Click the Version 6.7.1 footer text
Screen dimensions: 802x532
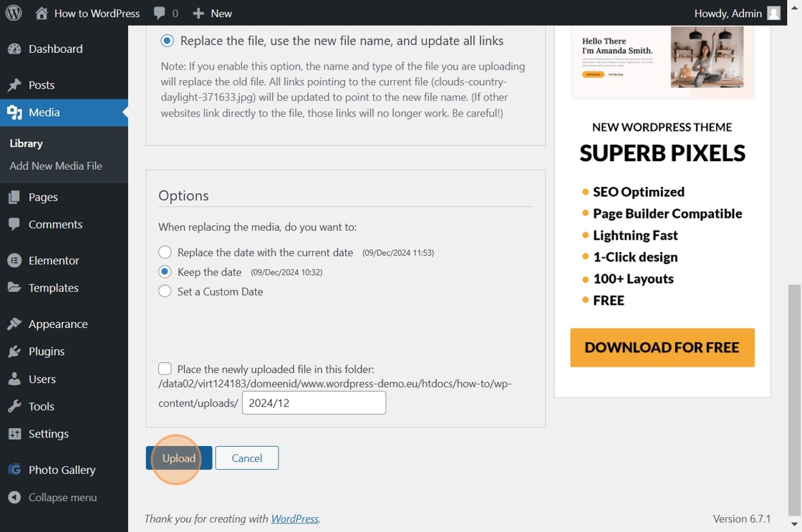742,518
